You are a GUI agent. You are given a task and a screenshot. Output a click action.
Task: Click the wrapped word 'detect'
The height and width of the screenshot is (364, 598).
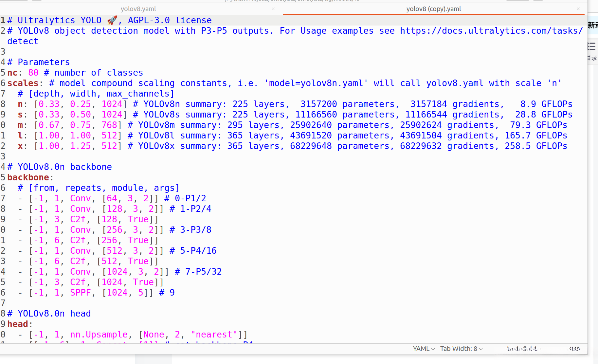[23, 41]
